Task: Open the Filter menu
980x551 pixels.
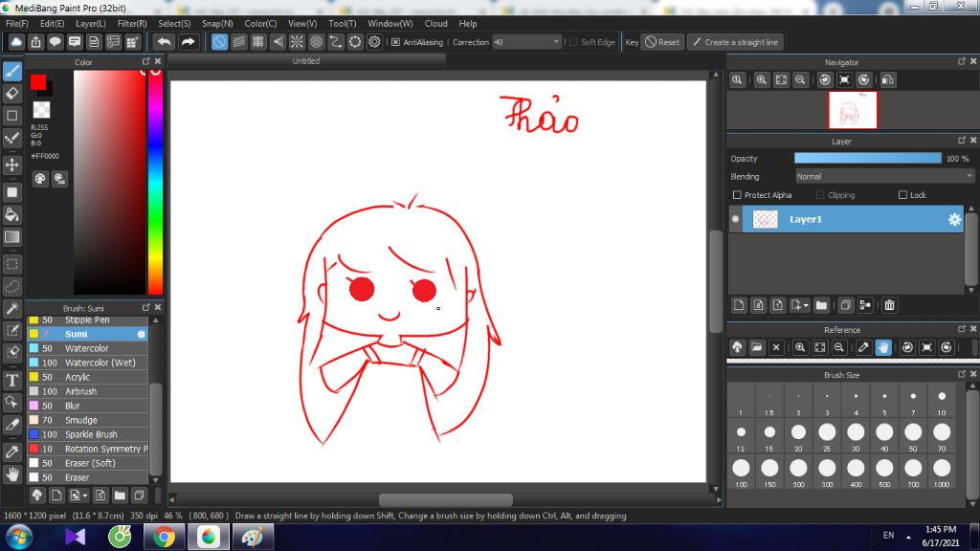Action: (x=132, y=23)
